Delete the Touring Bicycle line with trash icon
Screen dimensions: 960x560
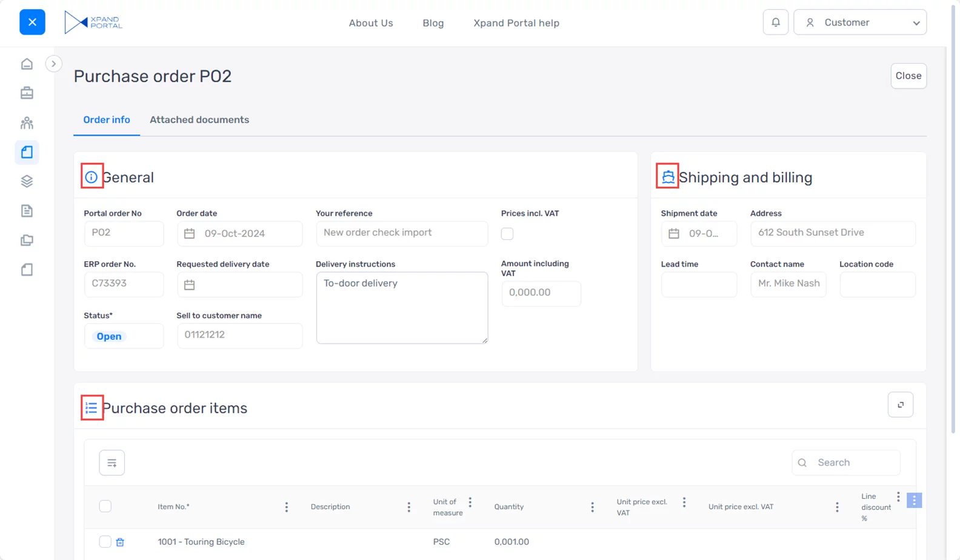[120, 542]
